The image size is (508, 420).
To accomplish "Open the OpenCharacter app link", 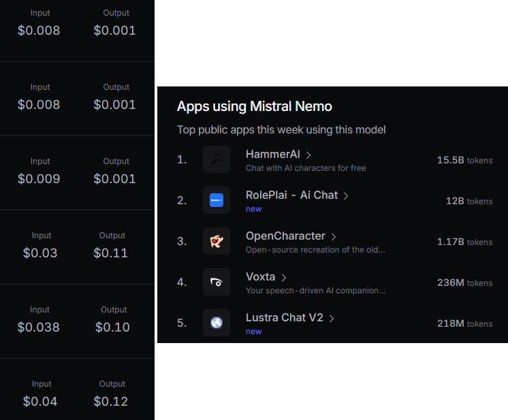I will (x=285, y=236).
